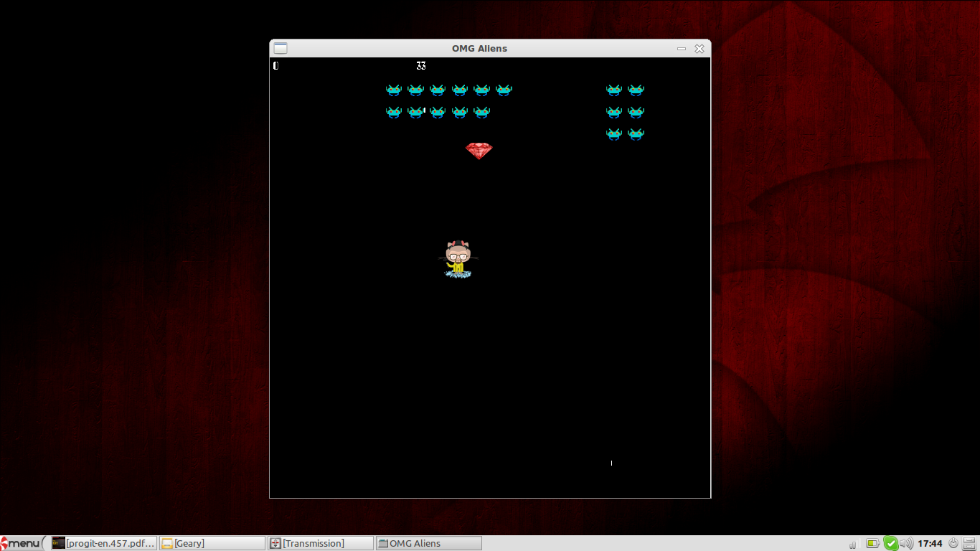
Task: Restore the Transmission taskbar window
Action: click(320, 543)
